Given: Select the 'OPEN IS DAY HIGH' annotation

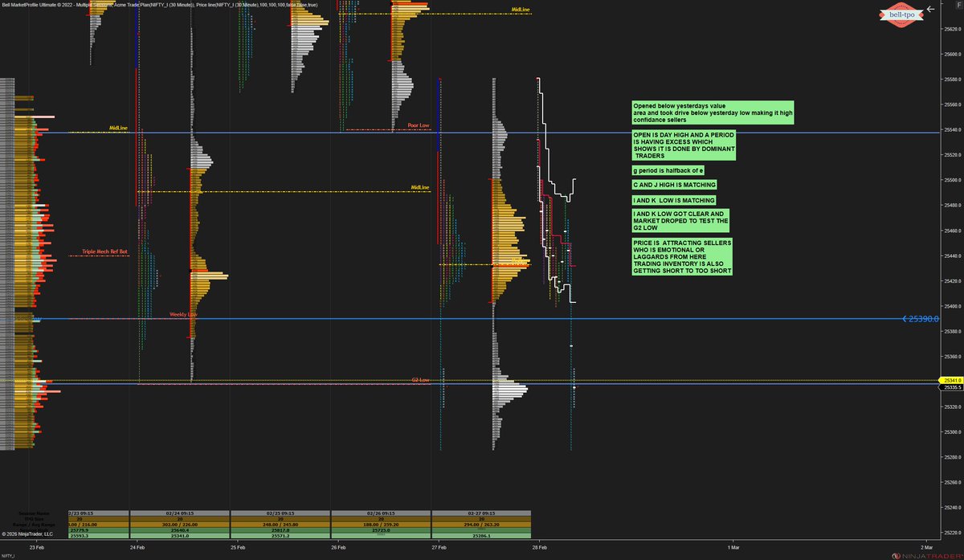Looking at the screenshot, I should (684, 145).
